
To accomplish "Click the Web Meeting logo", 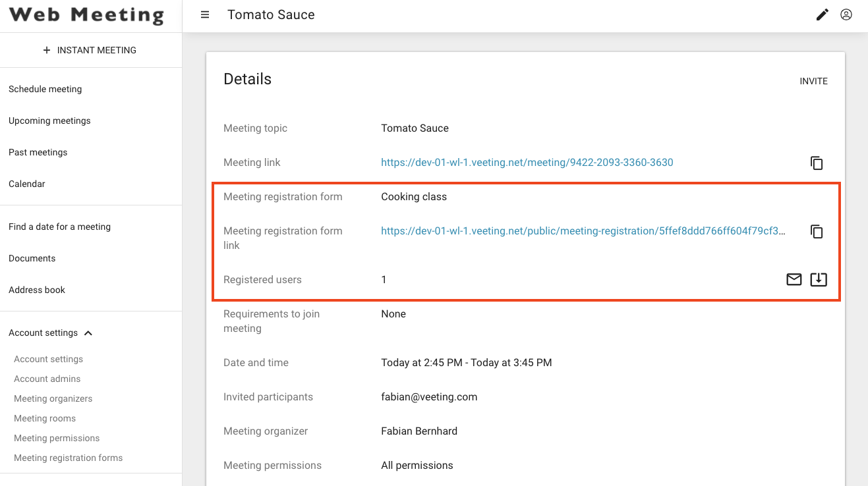I will [x=87, y=15].
